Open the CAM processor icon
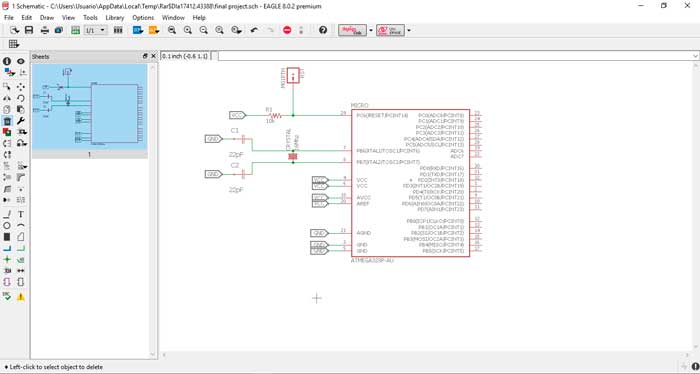Image resolution: width=700 pixels, height=374 pixels. coord(58,30)
